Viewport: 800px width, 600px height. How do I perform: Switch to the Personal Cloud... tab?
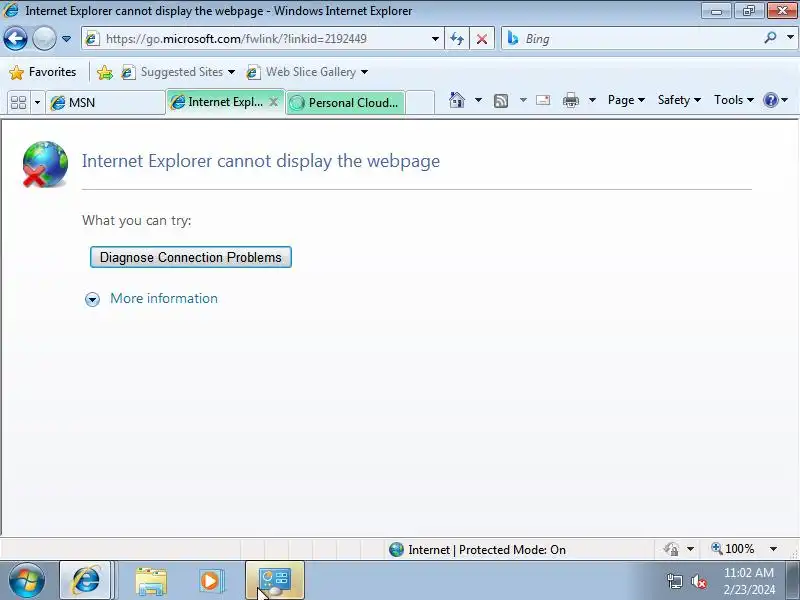(x=346, y=103)
